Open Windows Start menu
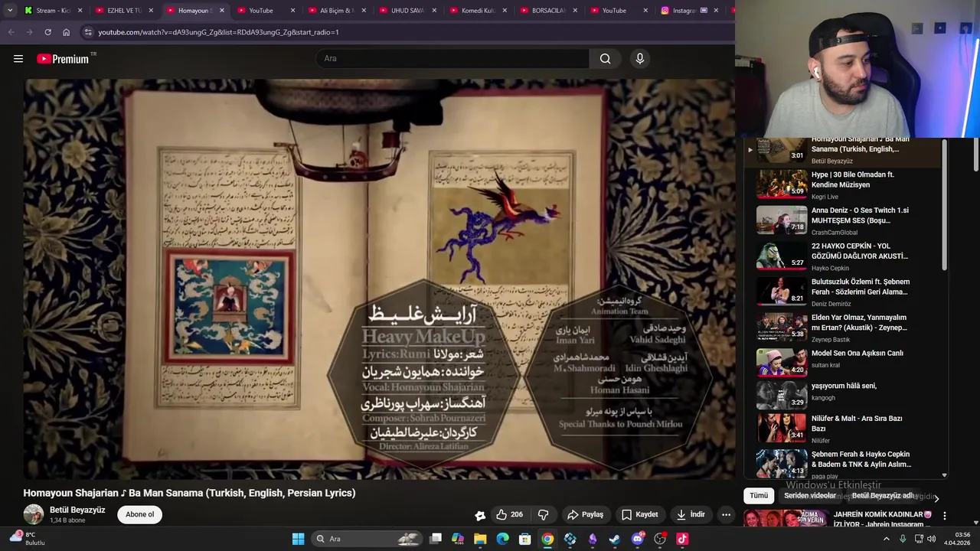Screen dimensions: 980x551 tap(298, 539)
